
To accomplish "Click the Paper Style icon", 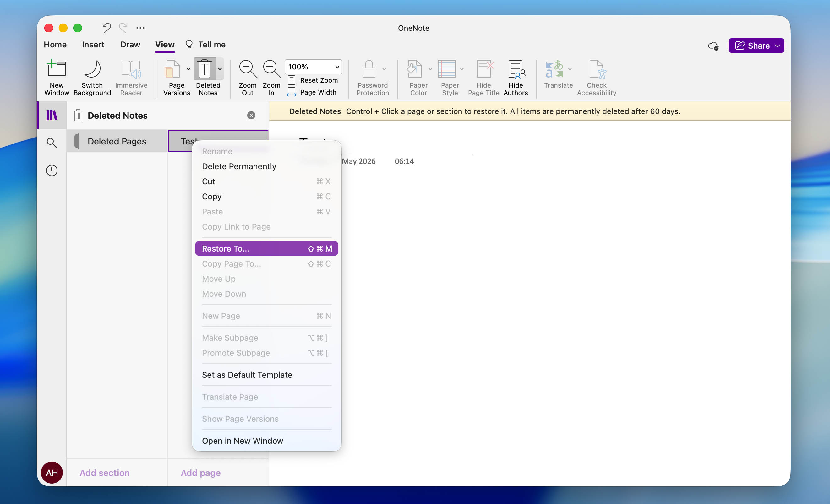I will pos(447,69).
